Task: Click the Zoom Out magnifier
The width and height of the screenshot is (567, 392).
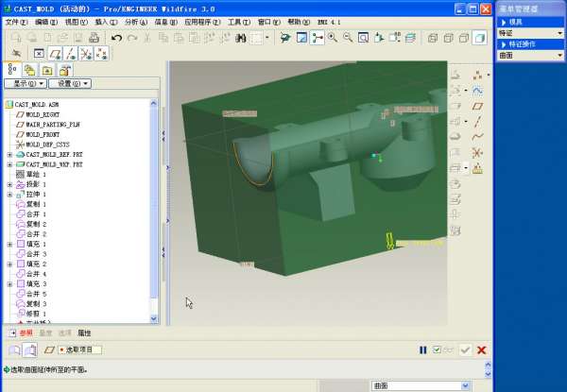Action: click(x=348, y=38)
